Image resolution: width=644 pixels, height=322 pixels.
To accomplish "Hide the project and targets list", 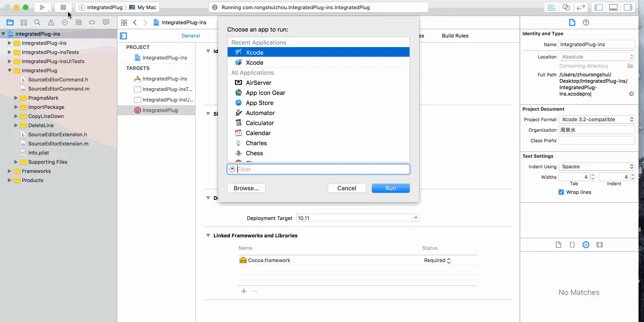I will (x=123, y=36).
